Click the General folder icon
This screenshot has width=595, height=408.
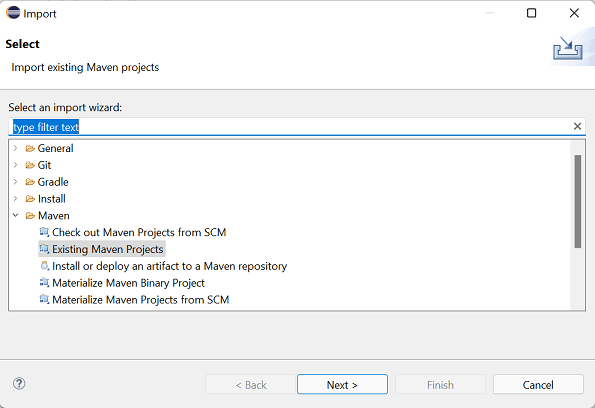(x=30, y=148)
